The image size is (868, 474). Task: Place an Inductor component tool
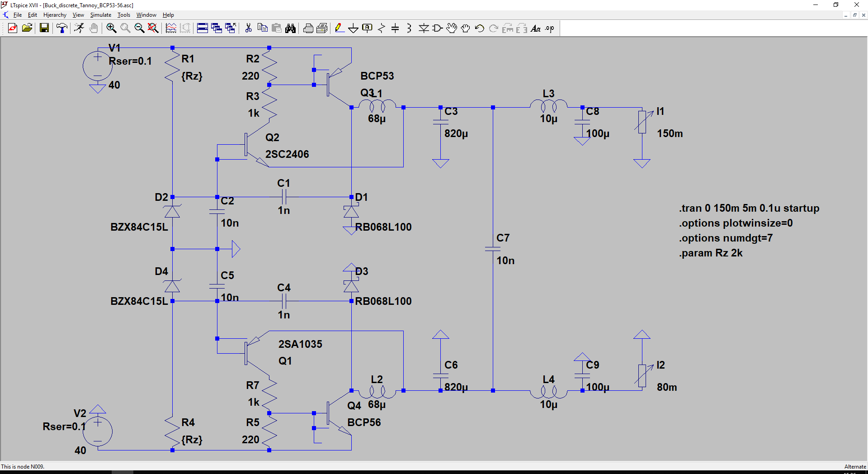point(409,28)
